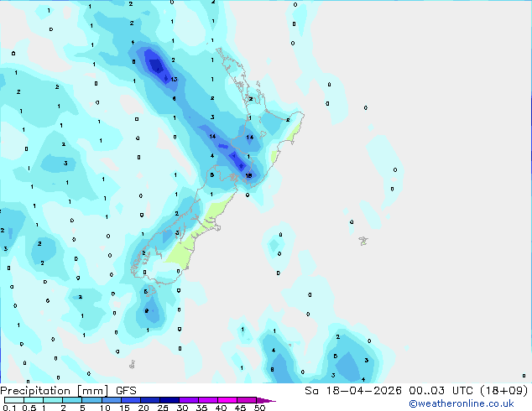Pick the 25–30 mm navy legend swatch
Viewport: 532px width, 411px height.
coord(169,400)
